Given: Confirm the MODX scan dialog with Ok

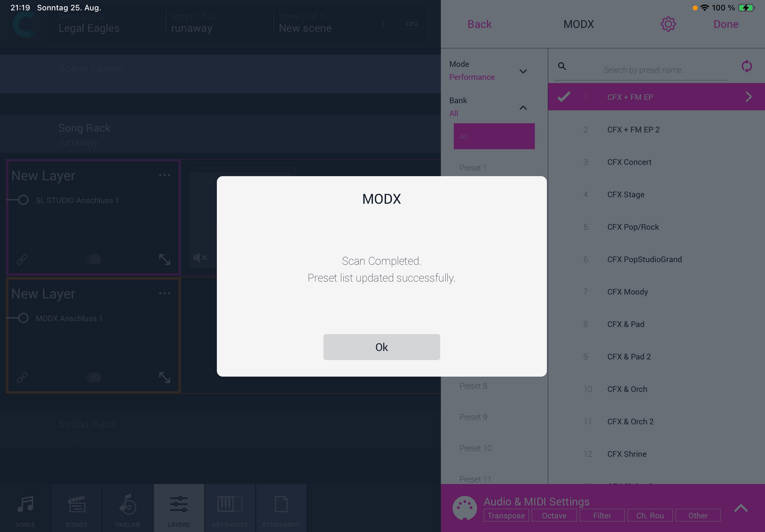Looking at the screenshot, I should tap(381, 347).
